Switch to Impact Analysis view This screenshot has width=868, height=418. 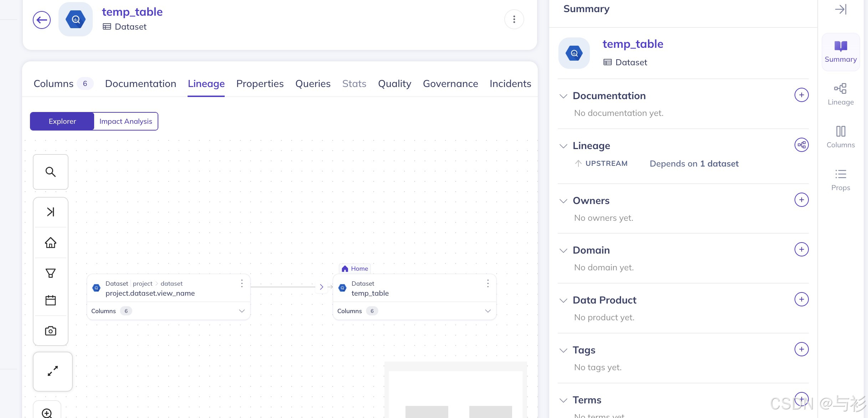126,121
